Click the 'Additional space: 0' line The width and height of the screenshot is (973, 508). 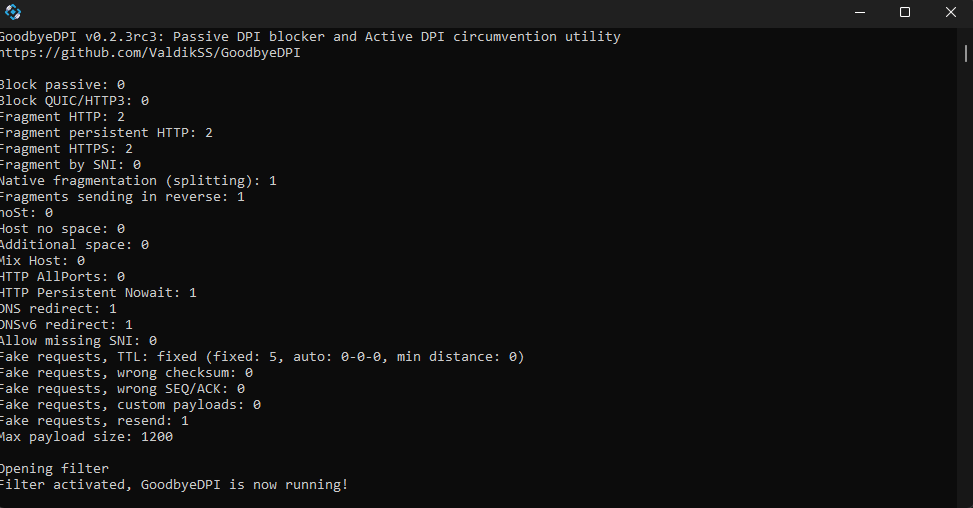[74, 245]
